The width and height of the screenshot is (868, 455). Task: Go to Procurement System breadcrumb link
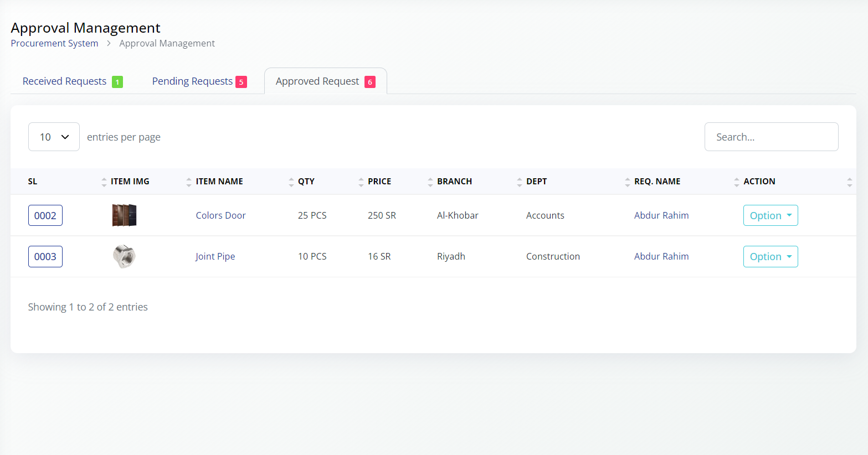pyautogui.click(x=54, y=43)
